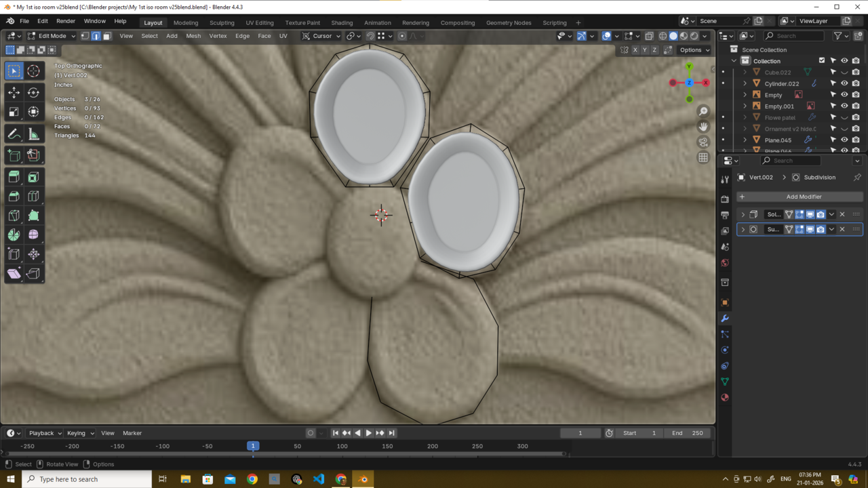
Task: Activate the Knife tool
Action: point(14,216)
